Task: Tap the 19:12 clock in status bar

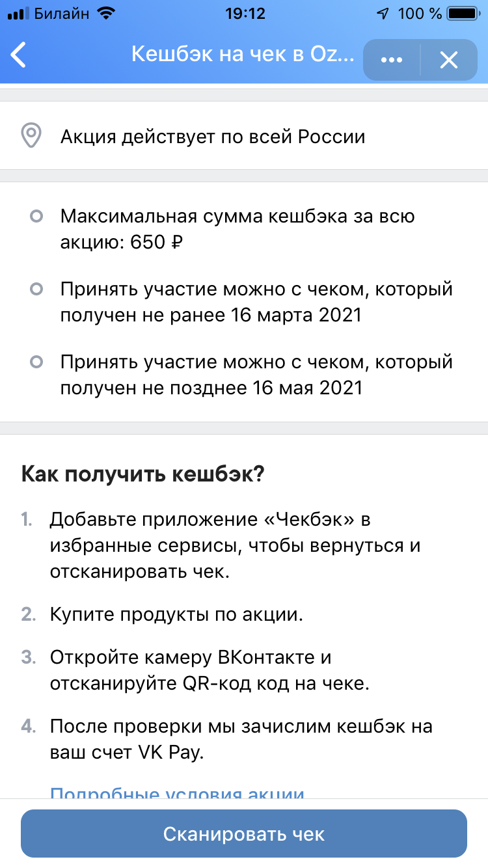Action: (x=244, y=13)
